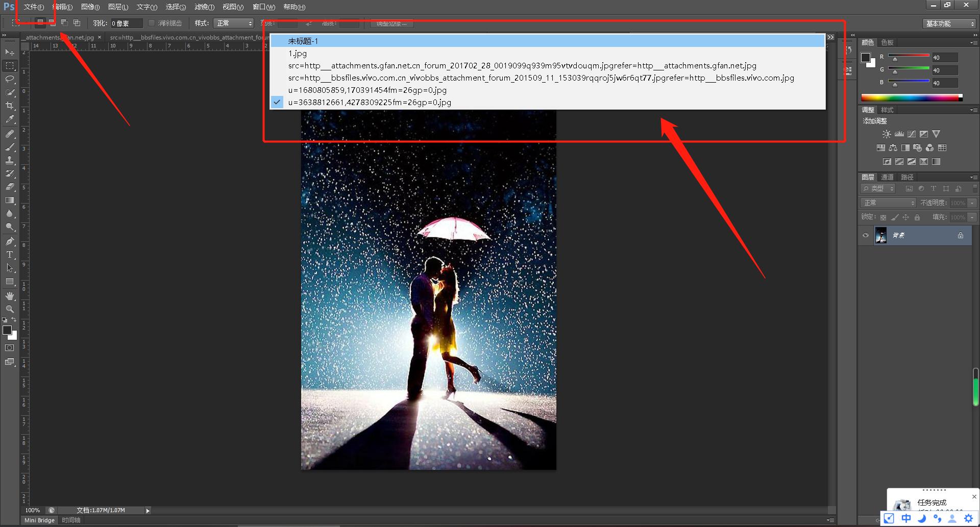Toggle Quick Mask mode
The image size is (980, 527).
pyautogui.click(x=10, y=348)
